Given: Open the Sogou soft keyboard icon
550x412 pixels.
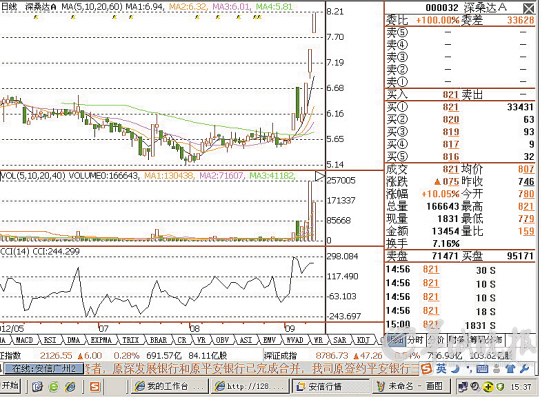Looking at the screenshot, I should coord(483,369).
